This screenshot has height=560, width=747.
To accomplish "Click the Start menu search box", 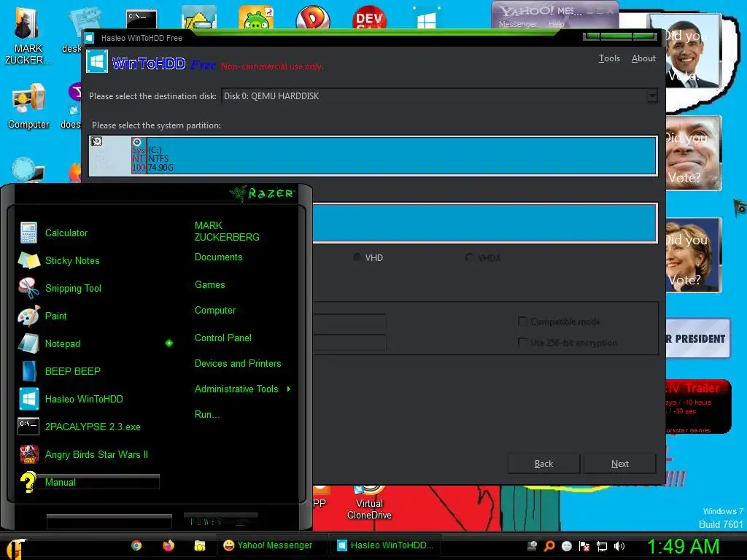I will [109, 521].
